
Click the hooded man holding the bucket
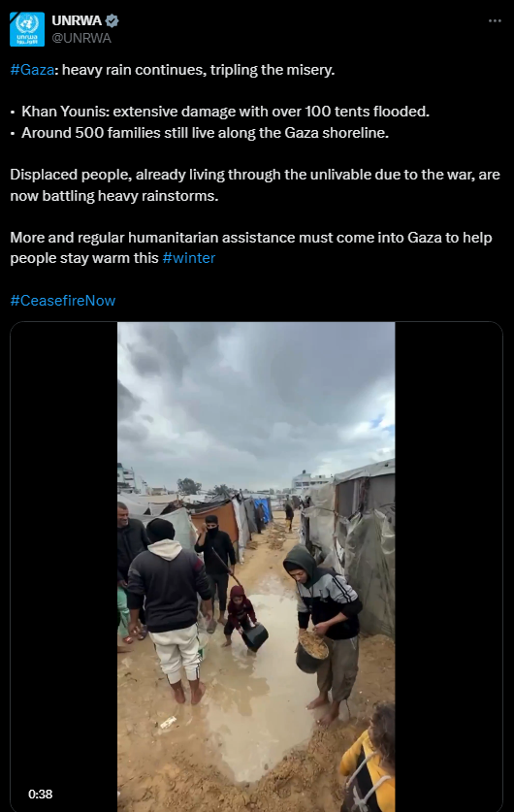point(323,632)
